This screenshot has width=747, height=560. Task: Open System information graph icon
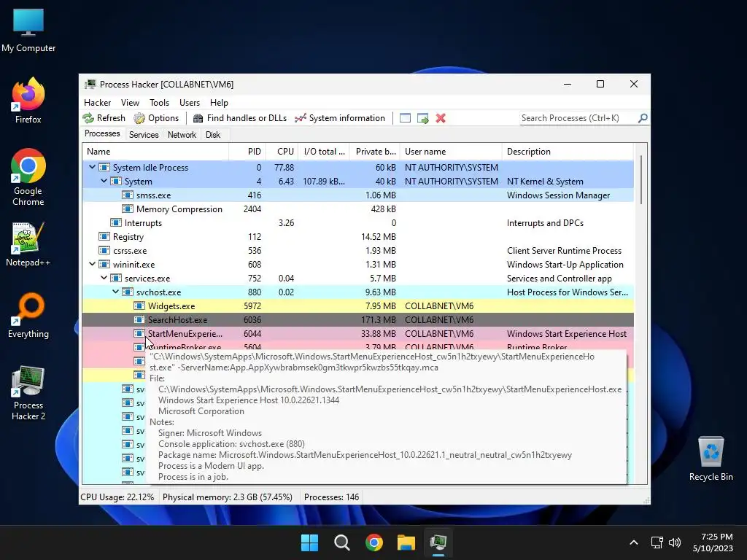click(x=300, y=118)
